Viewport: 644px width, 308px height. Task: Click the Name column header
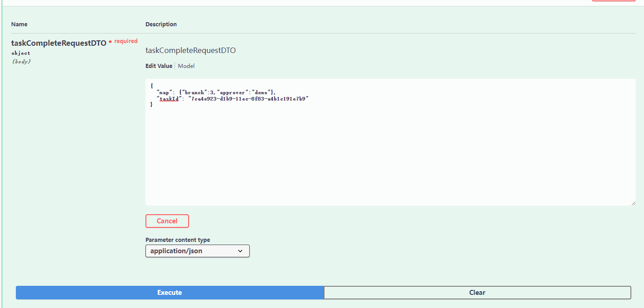tap(19, 24)
